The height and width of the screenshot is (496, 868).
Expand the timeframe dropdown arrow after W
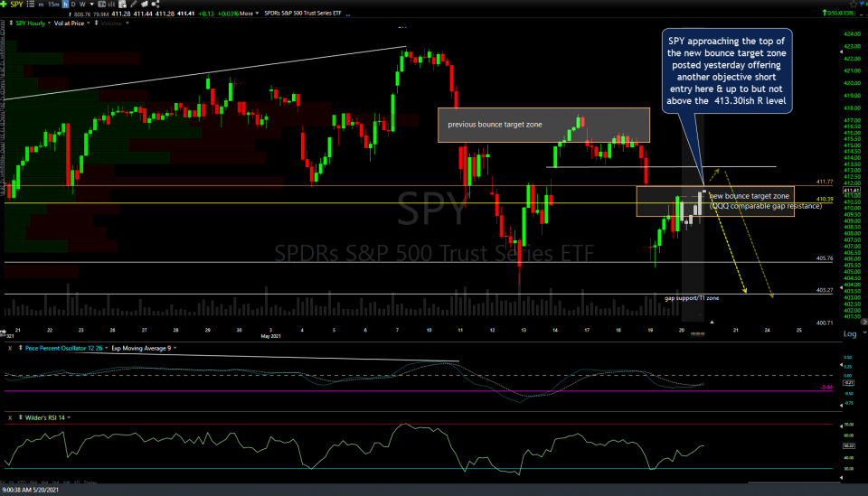pyautogui.click(x=92, y=5)
